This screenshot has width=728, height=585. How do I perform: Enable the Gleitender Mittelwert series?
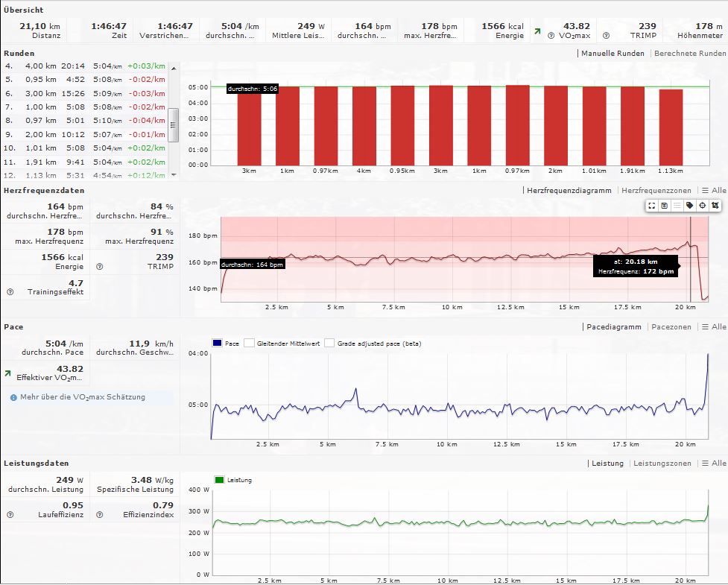pyautogui.click(x=250, y=344)
